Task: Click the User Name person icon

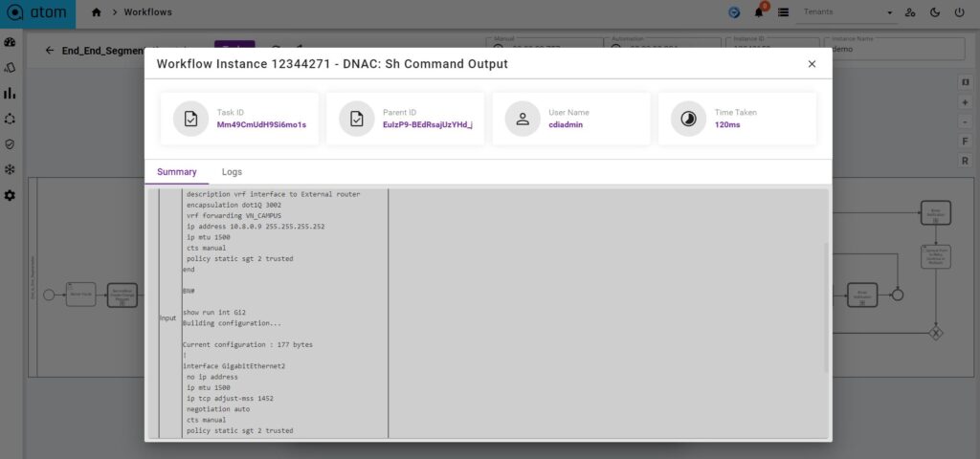Action: click(523, 119)
